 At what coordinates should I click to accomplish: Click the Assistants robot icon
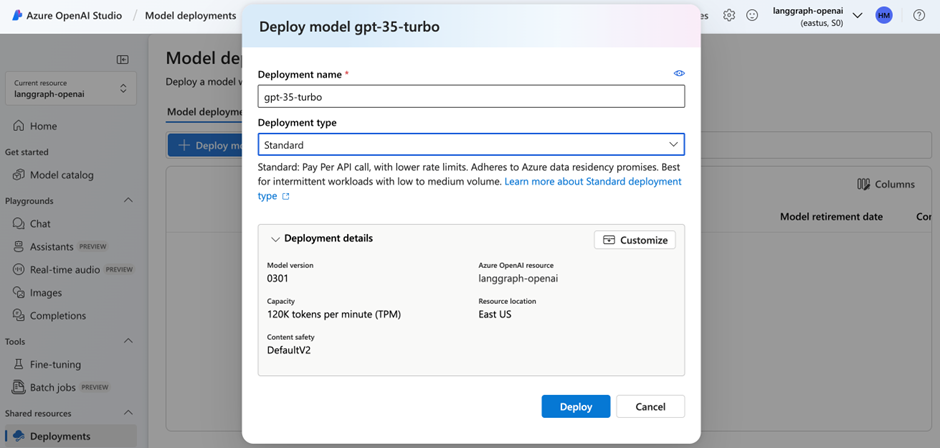19,246
